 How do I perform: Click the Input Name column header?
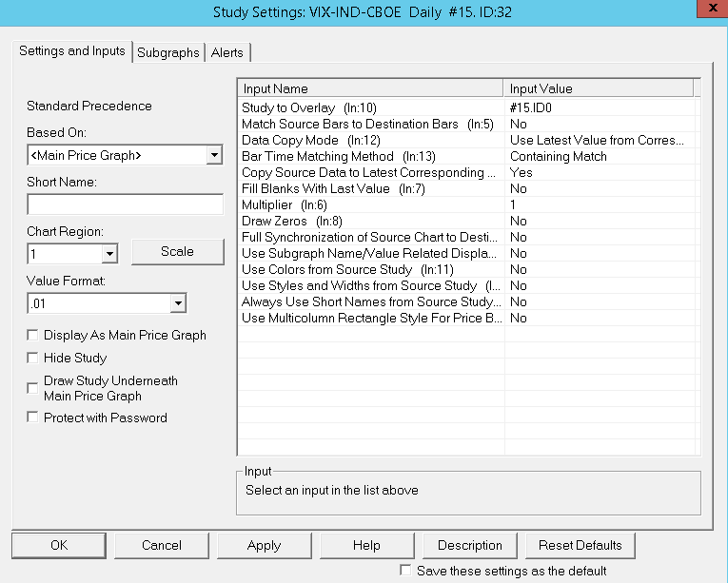[x=371, y=88]
